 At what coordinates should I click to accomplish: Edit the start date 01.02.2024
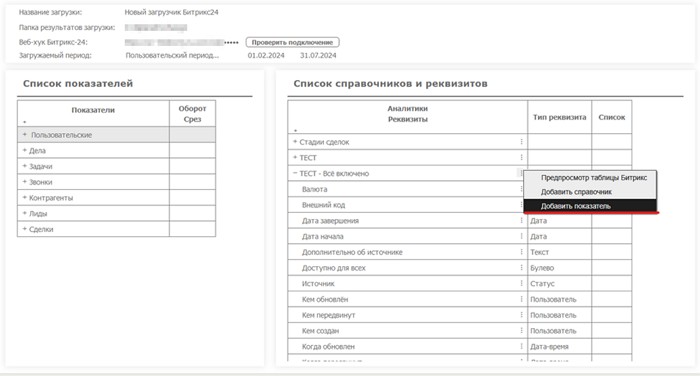pos(266,55)
